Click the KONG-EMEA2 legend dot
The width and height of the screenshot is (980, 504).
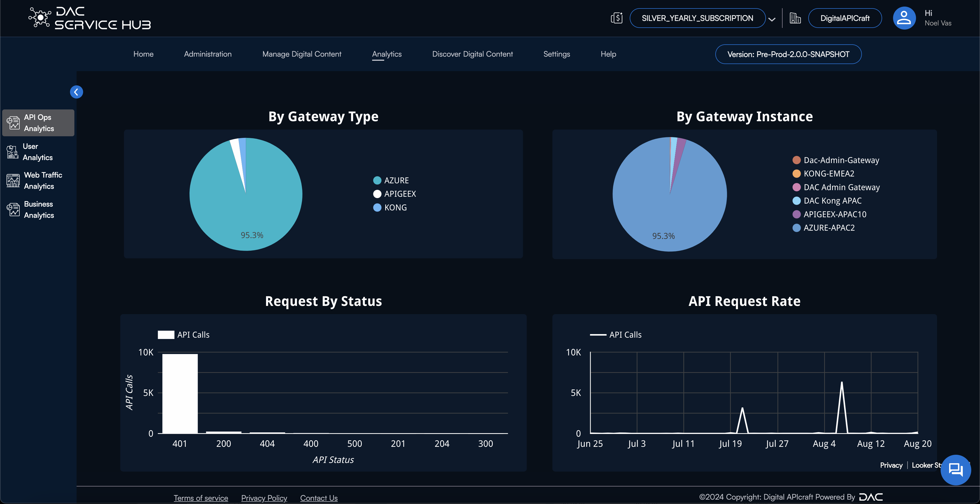click(x=796, y=173)
